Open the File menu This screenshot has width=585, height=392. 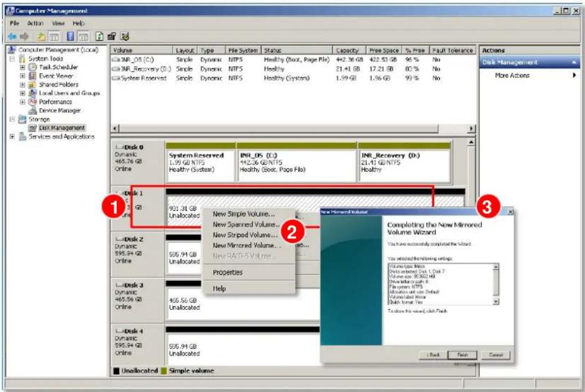14,23
